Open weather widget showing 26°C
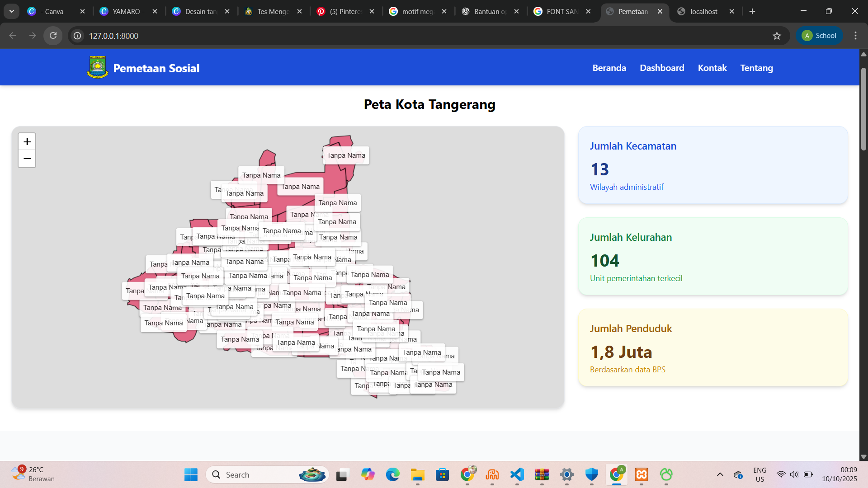 33,474
